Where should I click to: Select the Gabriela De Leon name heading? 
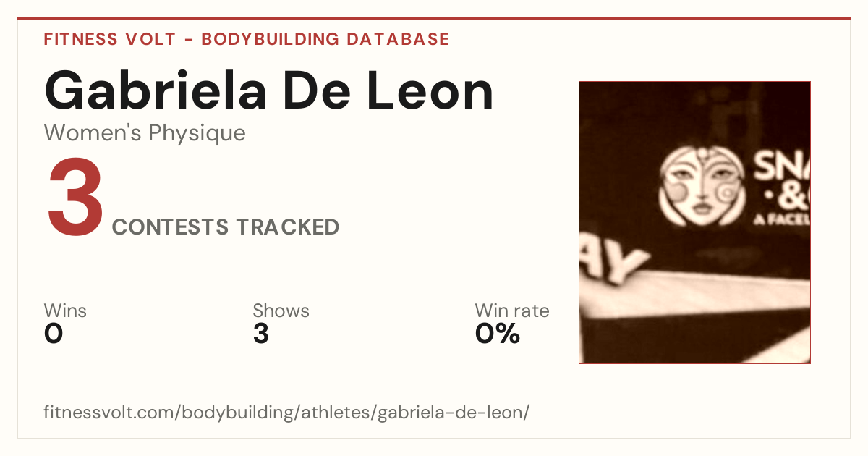coord(269,90)
